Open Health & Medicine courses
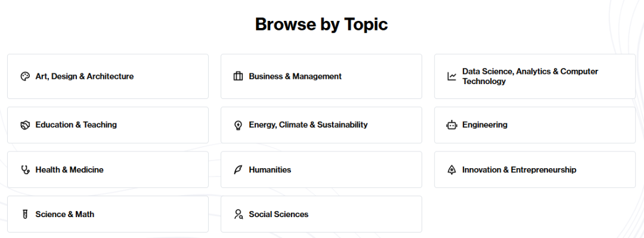Viewport: 644px width, 238px height. 108,170
